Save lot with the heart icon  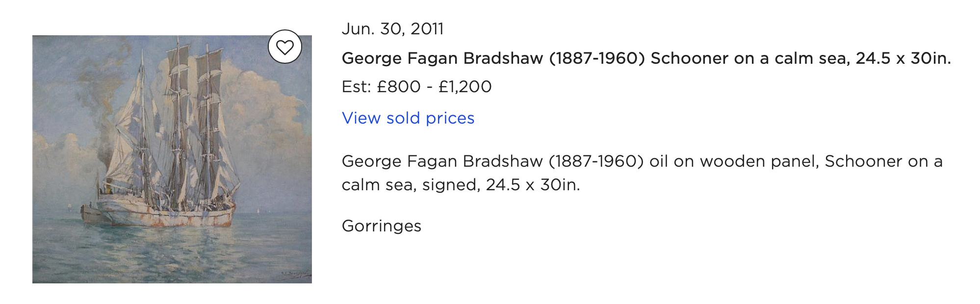[x=284, y=47]
